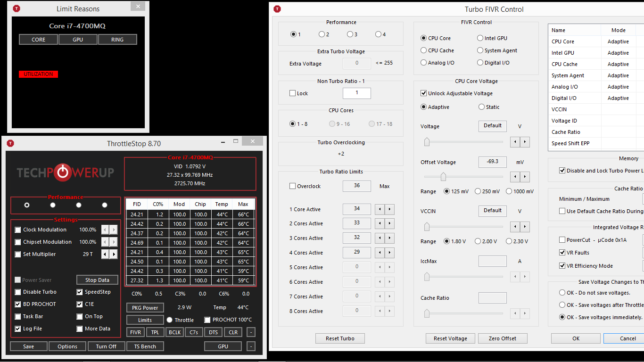Click the ThrottleStop logo in Limit Reasons title bar
The width and height of the screenshot is (644, 362).
click(17, 8)
